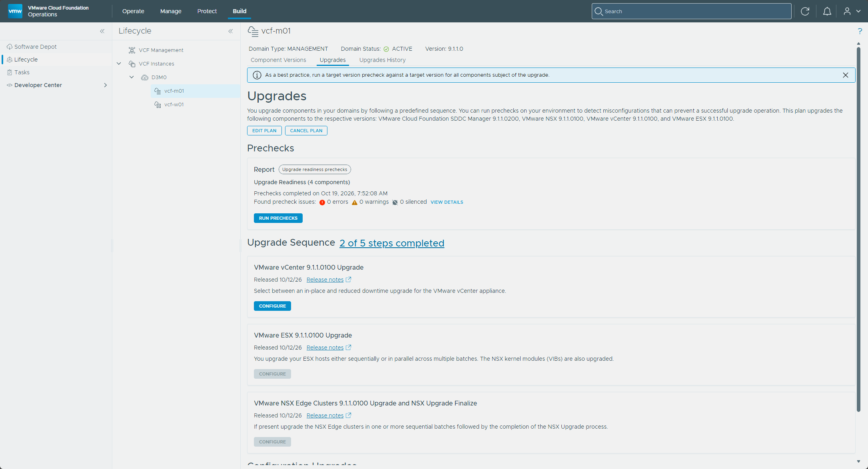The image size is (868, 469).
Task: Collapse the Lifecycle panel double chevron
Action: click(231, 31)
